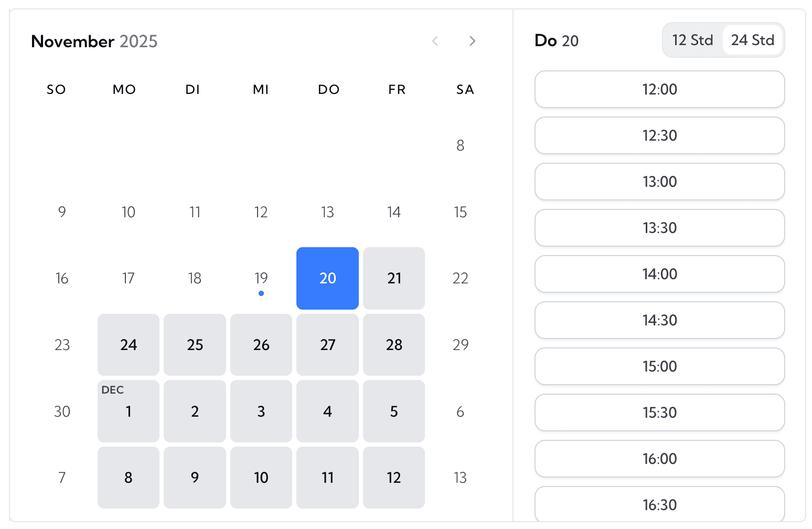Viewport: 812px width, 529px height.
Task: Book the 16:30 time slot
Action: coord(659,504)
